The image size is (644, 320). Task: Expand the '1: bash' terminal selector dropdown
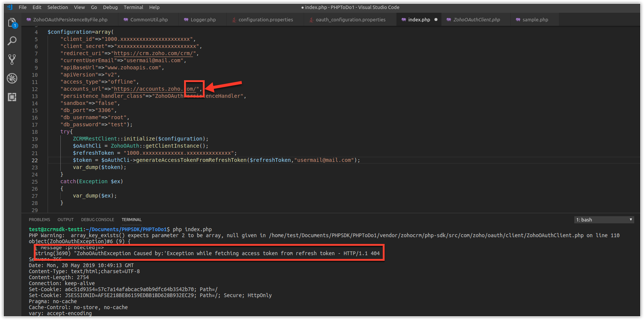604,220
